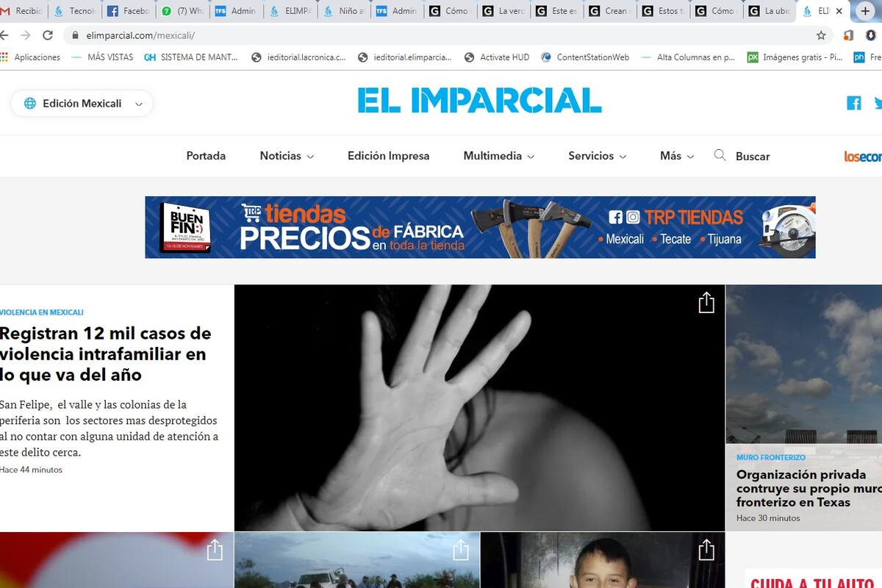Click the share icon on bottom-left thumbnail
882x588 pixels.
tap(214, 550)
